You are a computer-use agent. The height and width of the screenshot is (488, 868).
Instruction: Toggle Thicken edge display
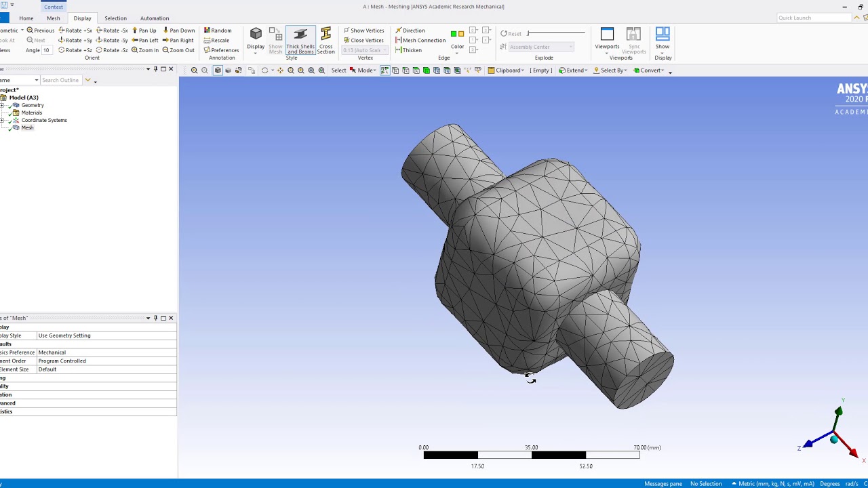[x=408, y=50]
